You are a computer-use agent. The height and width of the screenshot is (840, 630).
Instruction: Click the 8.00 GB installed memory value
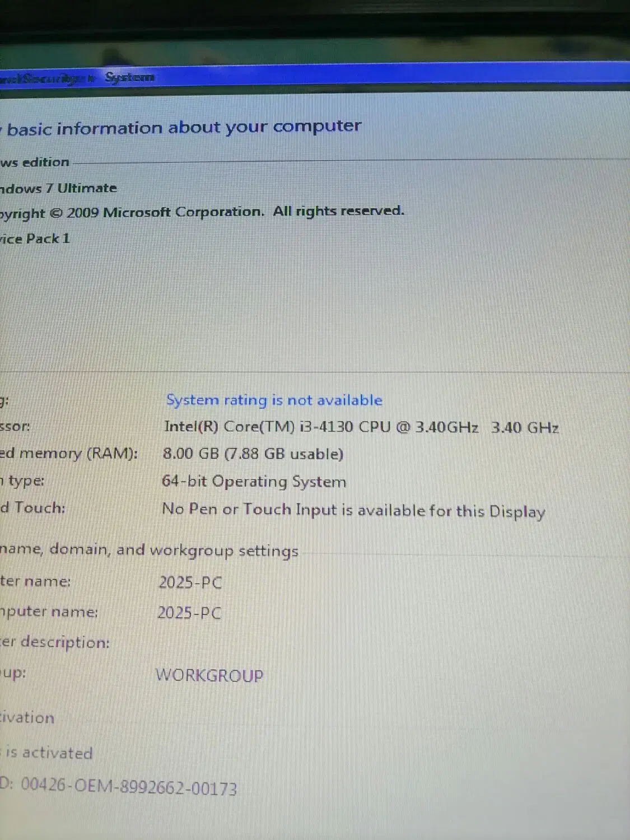[x=253, y=454]
